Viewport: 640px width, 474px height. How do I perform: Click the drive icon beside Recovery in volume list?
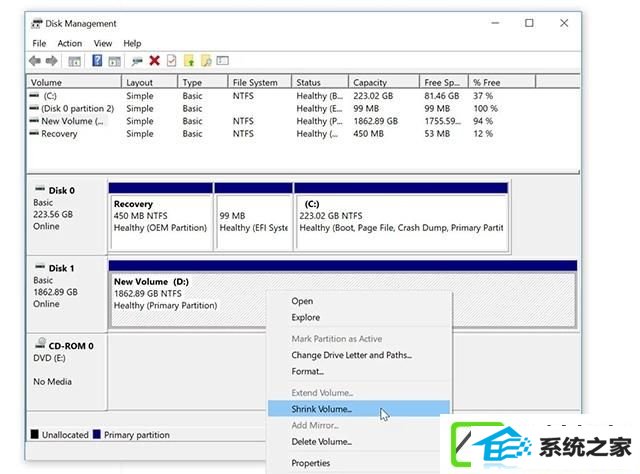(x=34, y=133)
